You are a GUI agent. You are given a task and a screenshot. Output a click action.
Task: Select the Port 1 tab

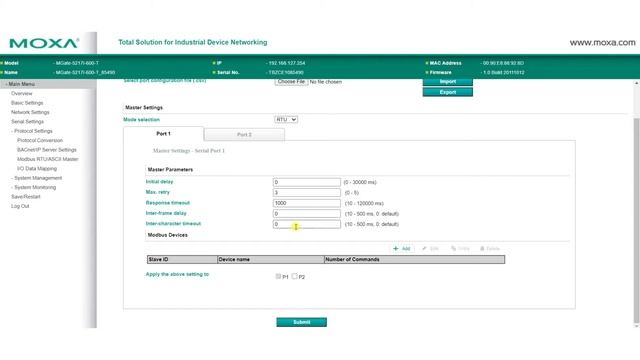point(163,133)
